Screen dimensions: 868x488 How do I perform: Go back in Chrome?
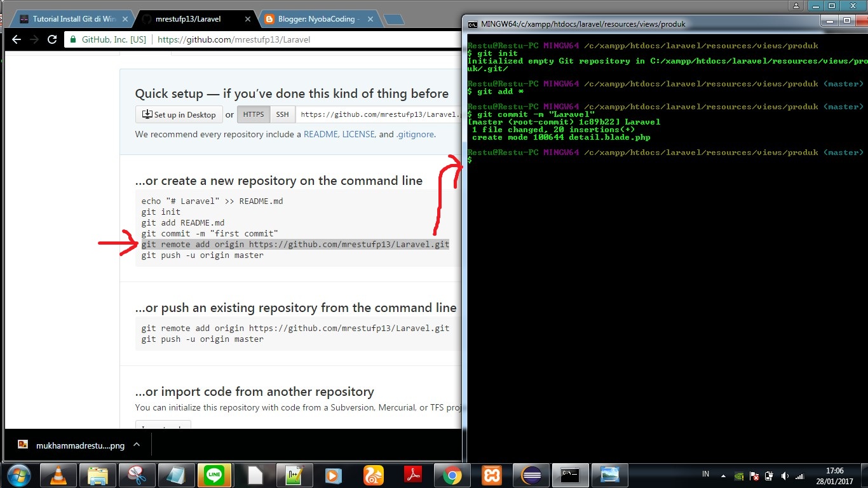tap(17, 39)
